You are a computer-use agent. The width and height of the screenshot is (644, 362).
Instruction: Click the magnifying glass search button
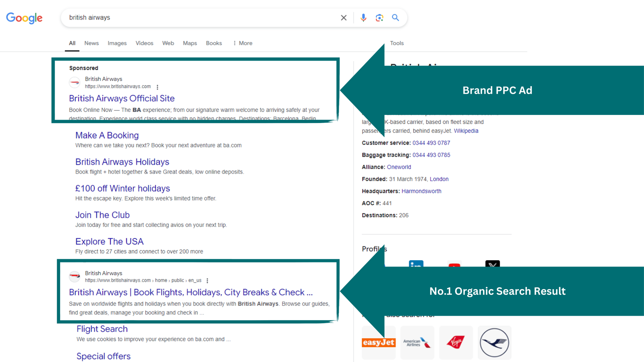pyautogui.click(x=395, y=18)
